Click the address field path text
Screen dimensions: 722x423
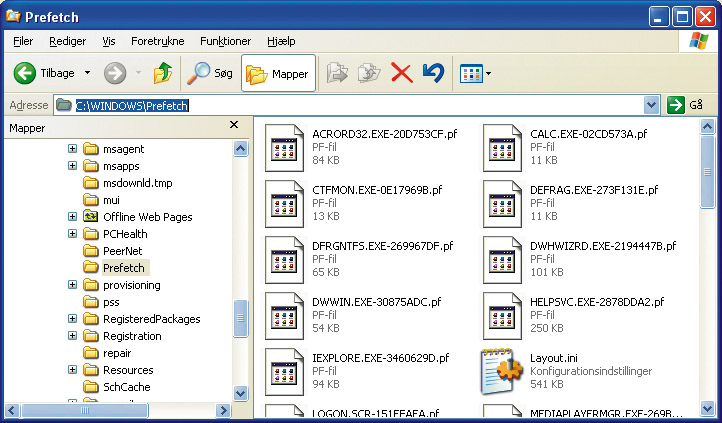point(133,105)
